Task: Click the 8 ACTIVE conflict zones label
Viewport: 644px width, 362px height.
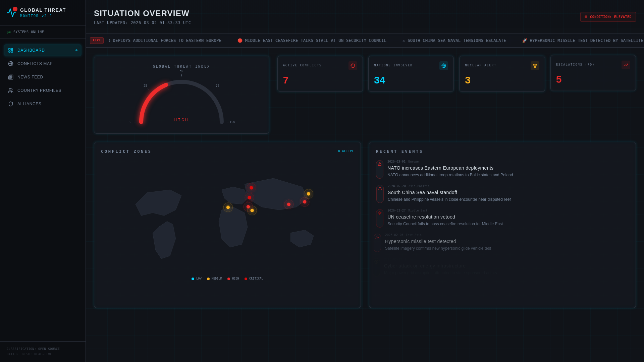Action: pos(346,151)
